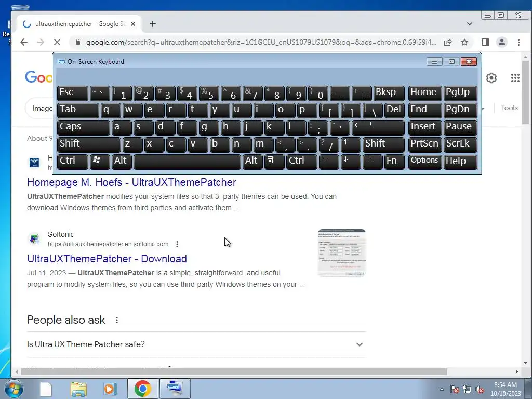Bookmark this page with the star icon
This screenshot has width=532, height=399.
tap(464, 42)
